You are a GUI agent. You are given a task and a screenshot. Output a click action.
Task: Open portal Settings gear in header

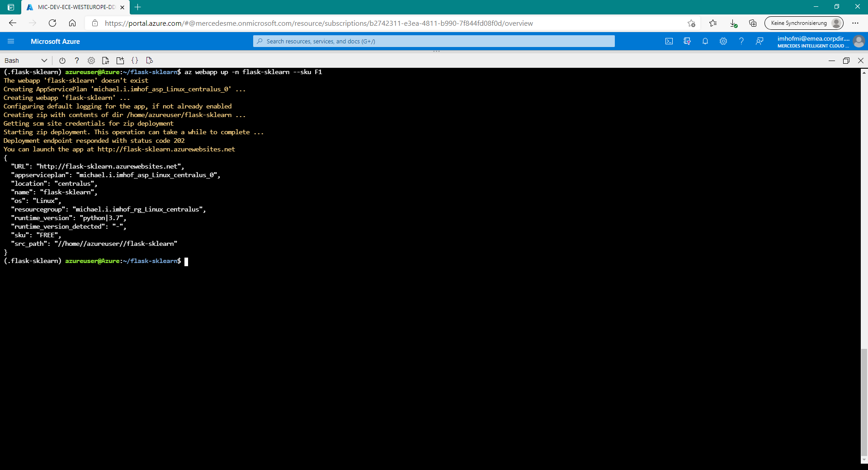coord(723,41)
